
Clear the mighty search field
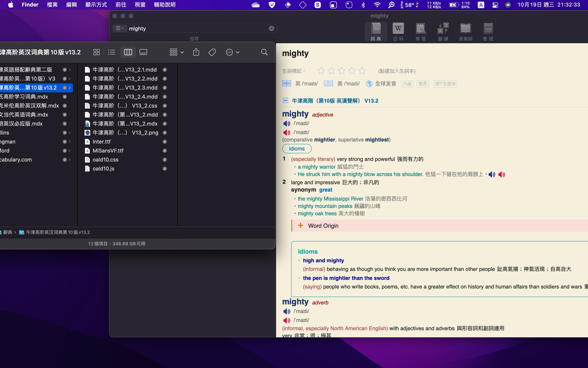click(271, 29)
